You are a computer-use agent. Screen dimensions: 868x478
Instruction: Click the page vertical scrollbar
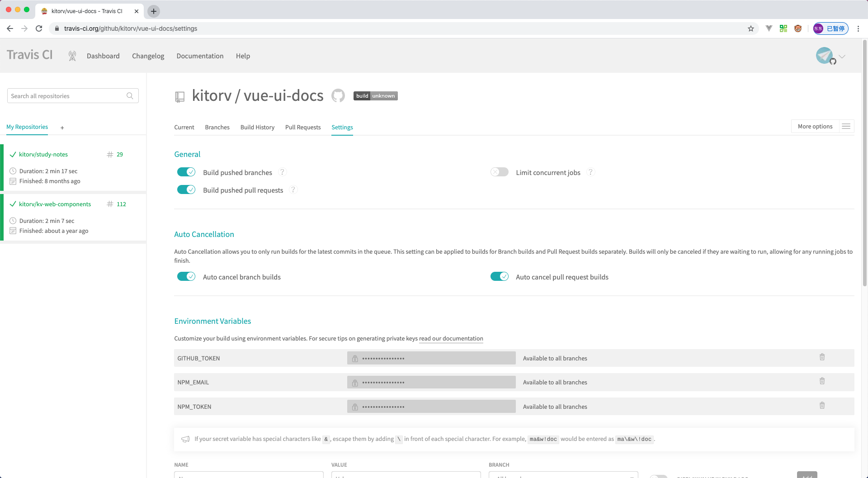(864, 163)
